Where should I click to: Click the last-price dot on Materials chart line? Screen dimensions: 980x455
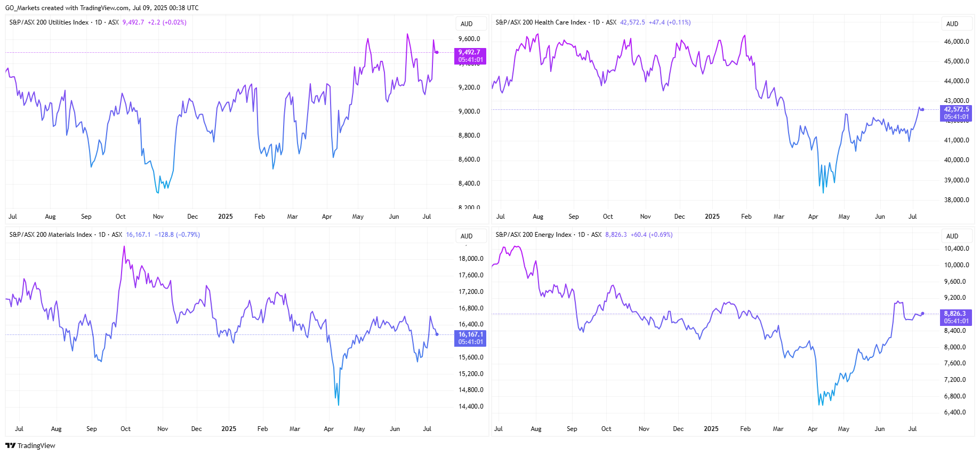tap(437, 334)
